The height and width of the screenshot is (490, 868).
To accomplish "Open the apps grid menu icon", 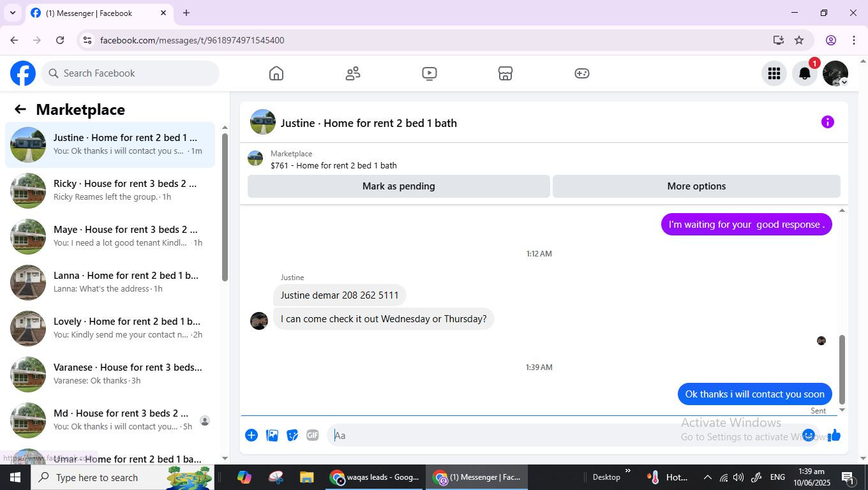I will tap(774, 73).
